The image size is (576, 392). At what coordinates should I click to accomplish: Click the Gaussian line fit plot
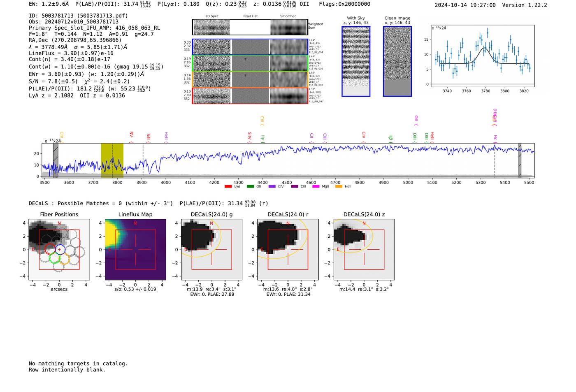point(482,56)
